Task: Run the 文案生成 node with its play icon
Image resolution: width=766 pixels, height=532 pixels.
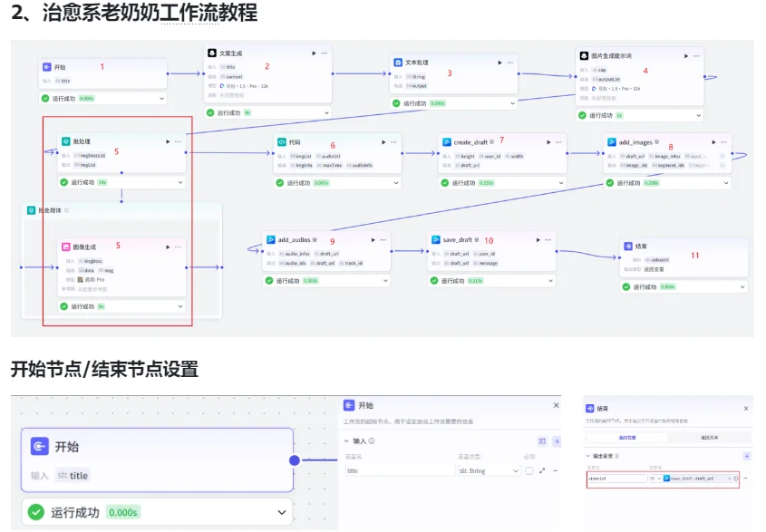Action: pos(314,53)
